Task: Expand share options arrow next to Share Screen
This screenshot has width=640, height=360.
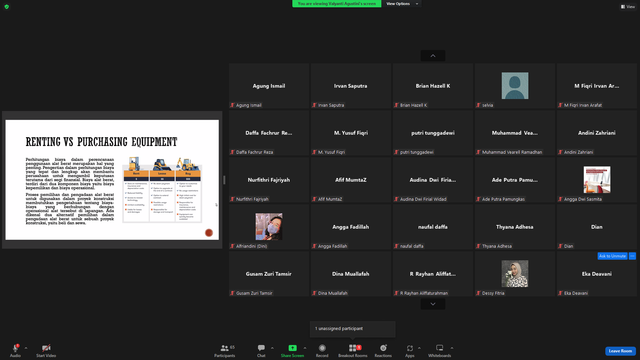Action: [x=304, y=348]
